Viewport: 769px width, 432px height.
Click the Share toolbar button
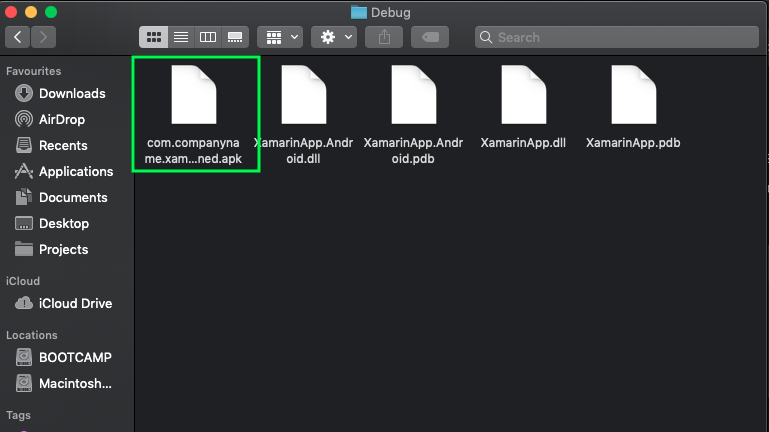(384, 37)
